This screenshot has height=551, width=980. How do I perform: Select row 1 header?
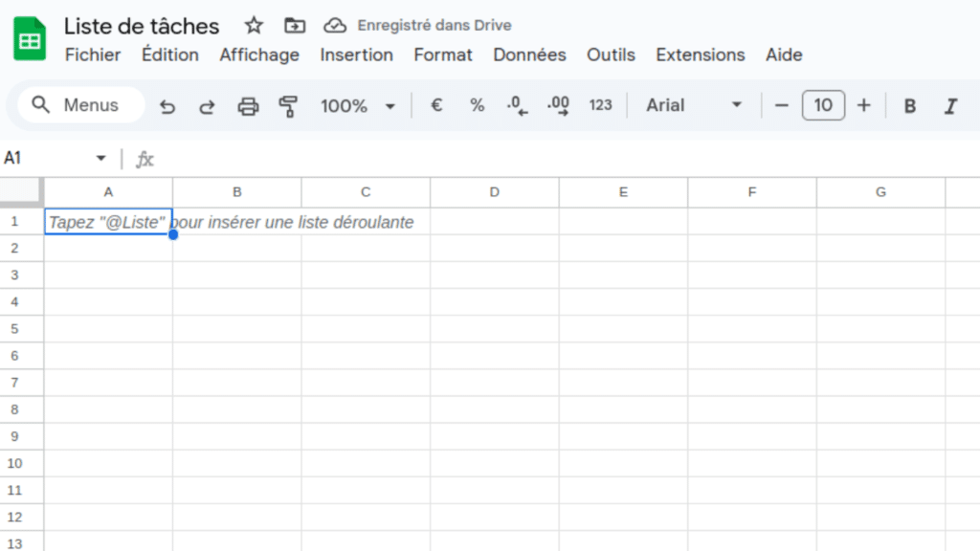click(x=21, y=222)
